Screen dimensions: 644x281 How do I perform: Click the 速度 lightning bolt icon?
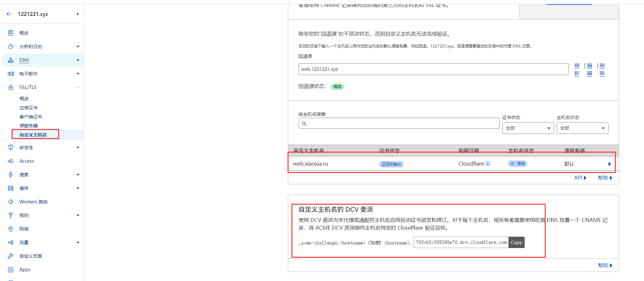pos(11,175)
